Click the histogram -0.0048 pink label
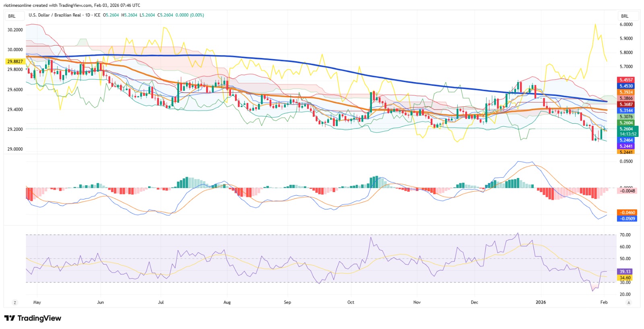The width and height of the screenshot is (644, 329). [x=627, y=191]
